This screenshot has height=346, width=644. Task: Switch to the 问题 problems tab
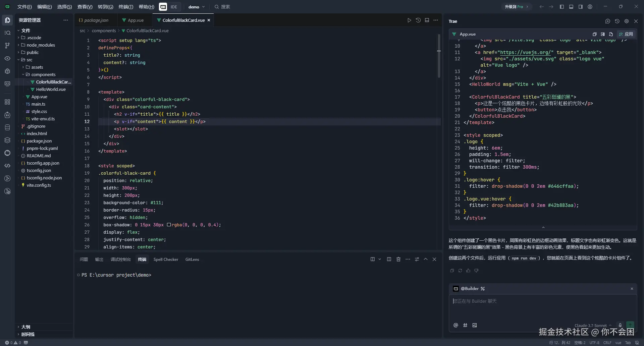(84, 259)
